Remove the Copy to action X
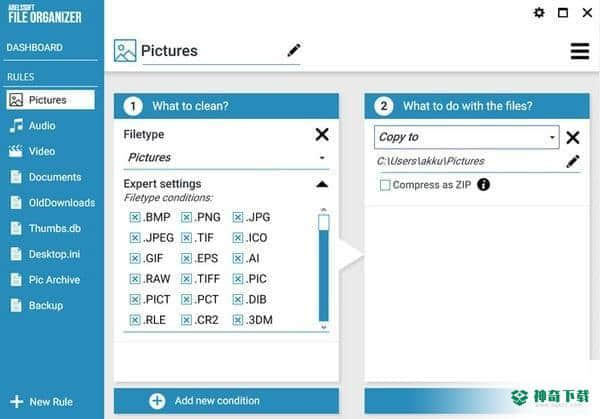 tap(572, 137)
